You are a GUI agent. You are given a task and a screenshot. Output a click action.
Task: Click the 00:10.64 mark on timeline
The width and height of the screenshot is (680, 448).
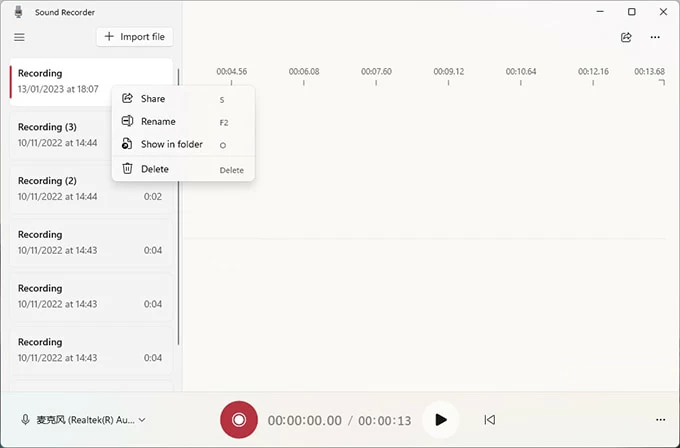[x=521, y=72]
